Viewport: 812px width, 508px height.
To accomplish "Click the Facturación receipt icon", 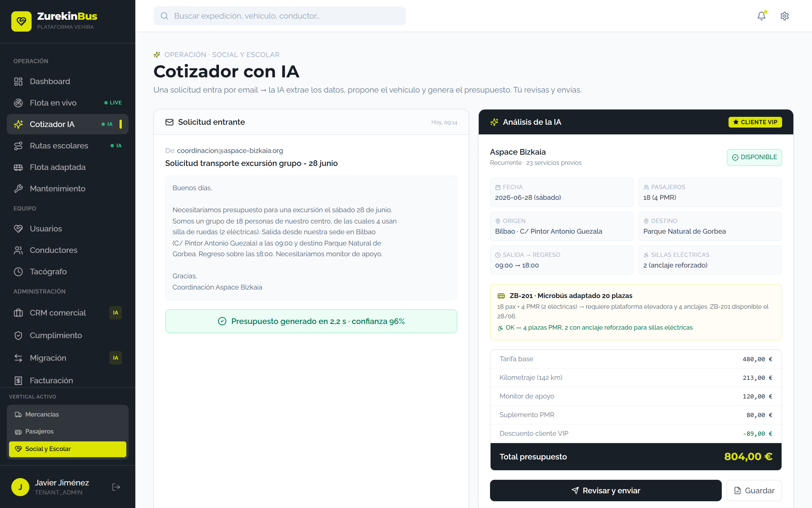I will 18,380.
